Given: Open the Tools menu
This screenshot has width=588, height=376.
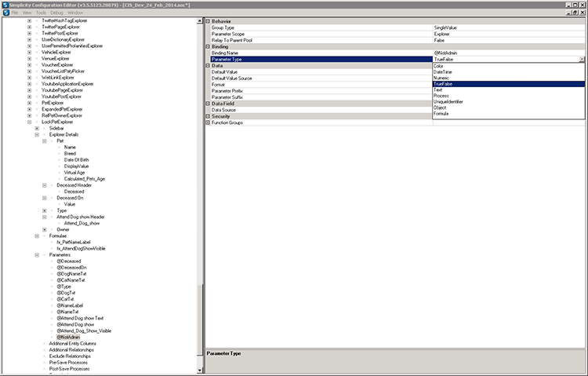Looking at the screenshot, I should pyautogui.click(x=40, y=13).
